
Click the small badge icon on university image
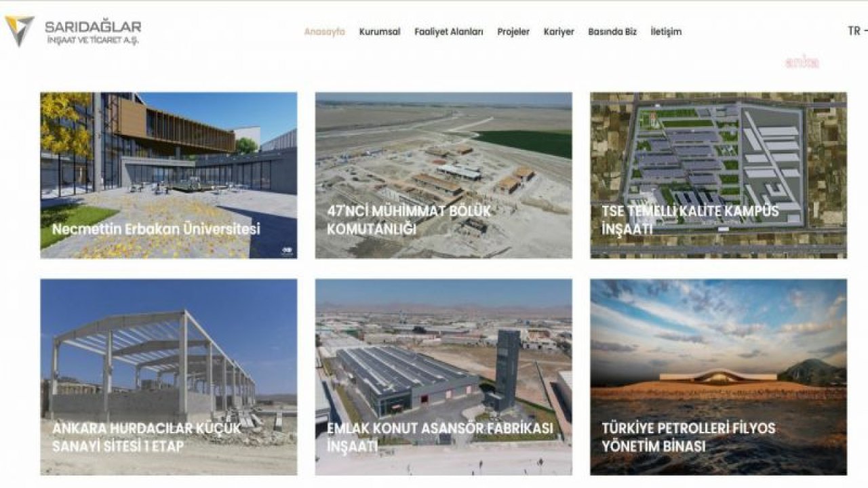pos(286,251)
